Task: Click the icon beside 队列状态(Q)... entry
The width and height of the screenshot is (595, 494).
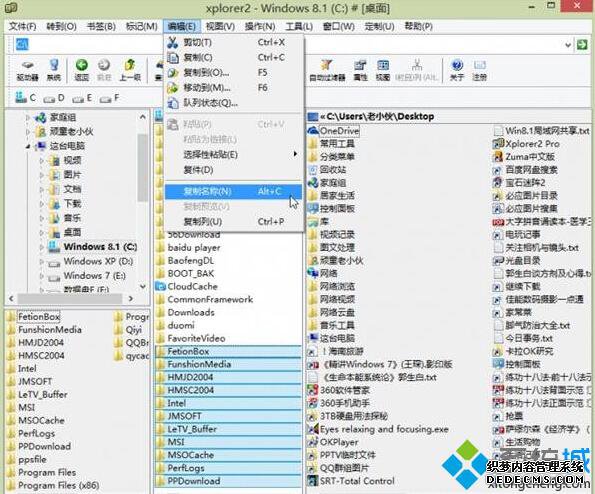Action: click(x=173, y=102)
